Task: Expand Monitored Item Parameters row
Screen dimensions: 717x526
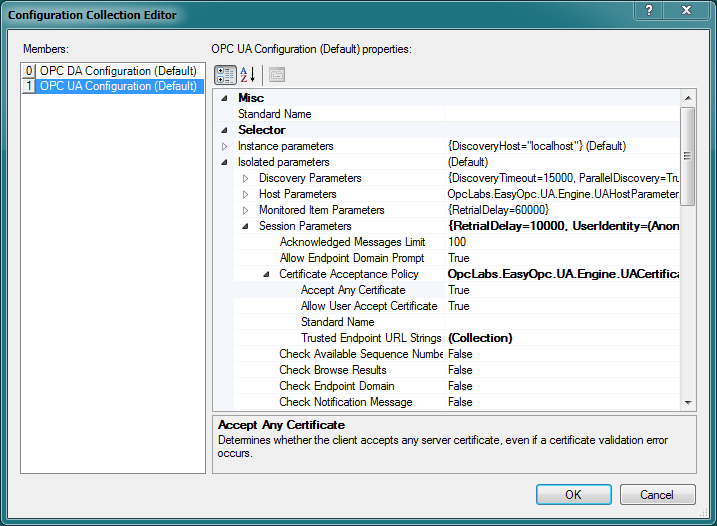Action: click(245, 210)
